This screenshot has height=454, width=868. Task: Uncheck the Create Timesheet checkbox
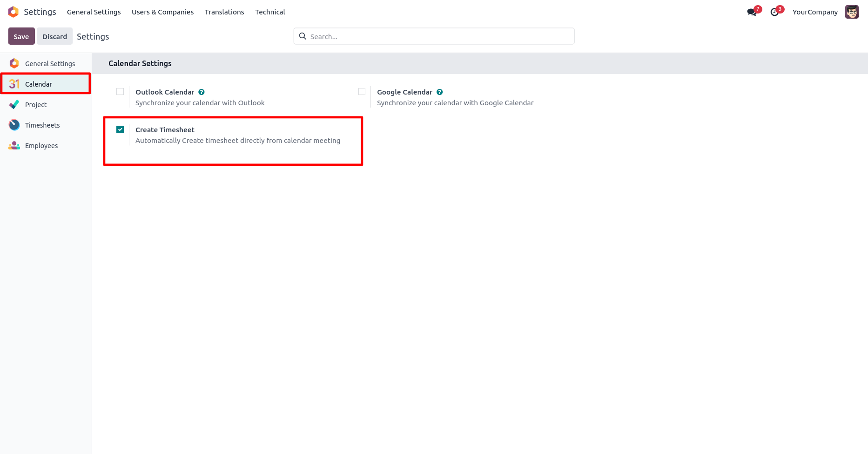[120, 129]
